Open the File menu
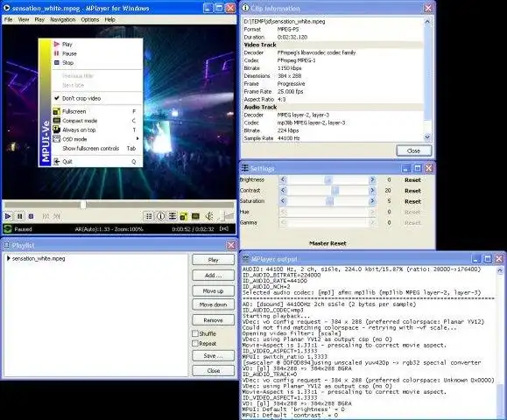This screenshot has height=420, width=507. coord(9,20)
